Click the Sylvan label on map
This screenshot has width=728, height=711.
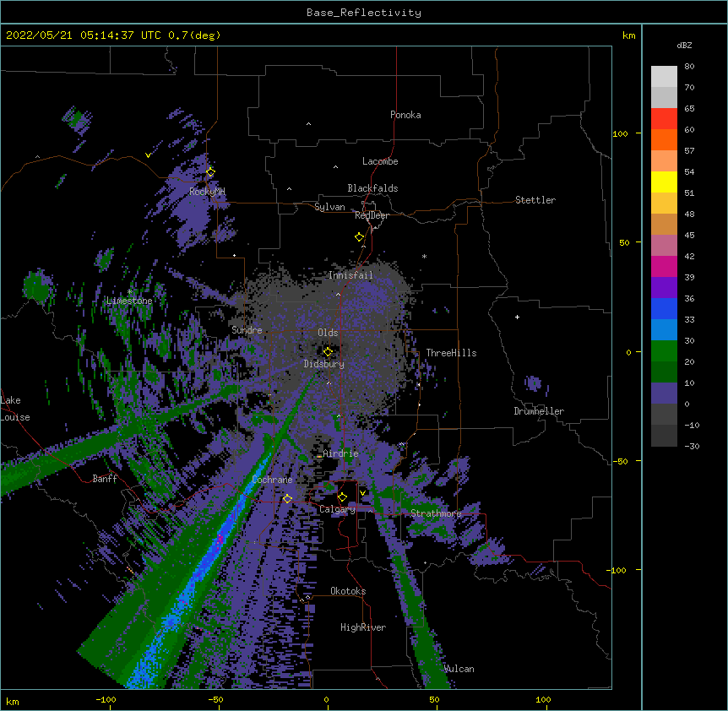[x=329, y=207]
